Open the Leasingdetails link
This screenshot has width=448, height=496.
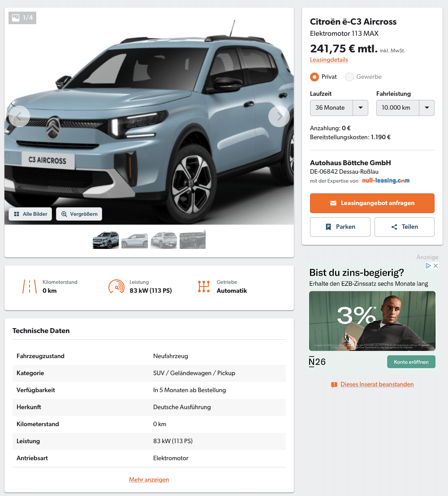tap(329, 60)
